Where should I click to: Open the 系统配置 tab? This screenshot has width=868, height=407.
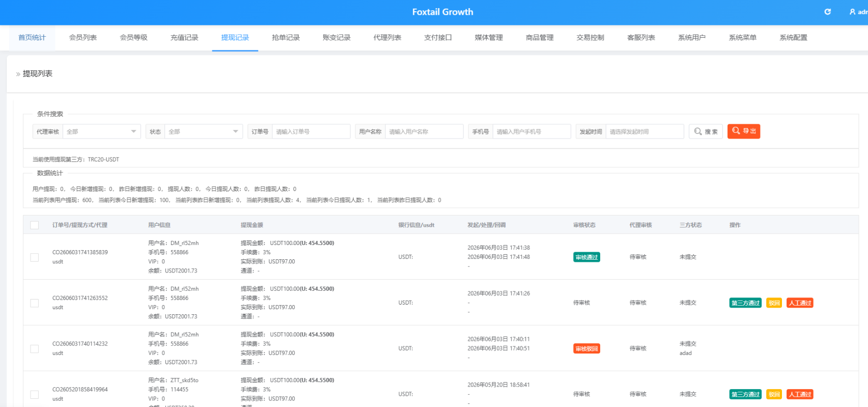(793, 38)
